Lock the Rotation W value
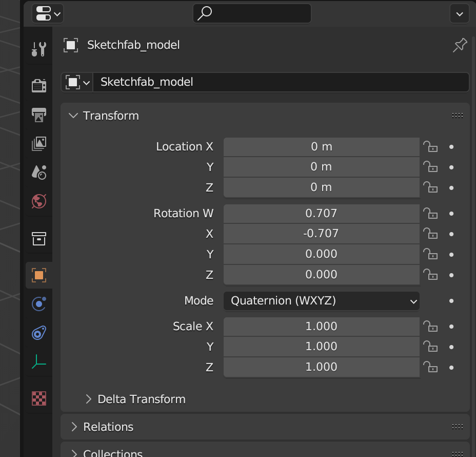The image size is (476, 457). pos(430,214)
